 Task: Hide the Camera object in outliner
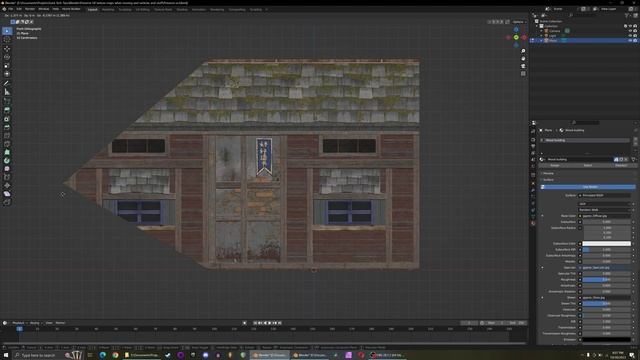pyautogui.click(x=630, y=31)
